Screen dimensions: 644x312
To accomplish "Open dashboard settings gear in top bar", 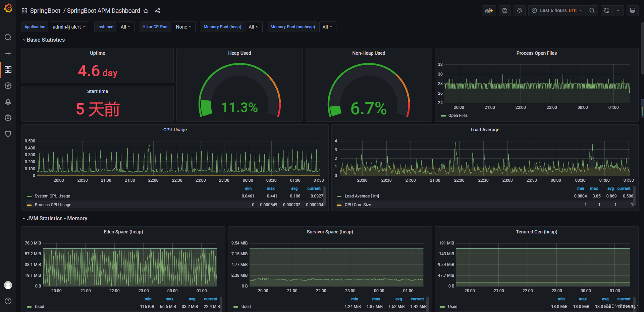I will pos(520,10).
